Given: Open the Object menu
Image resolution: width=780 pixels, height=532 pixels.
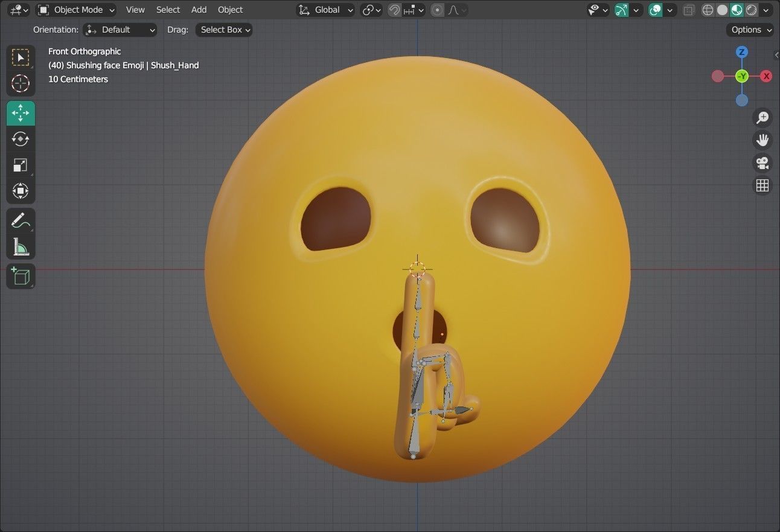Looking at the screenshot, I should click(x=230, y=10).
